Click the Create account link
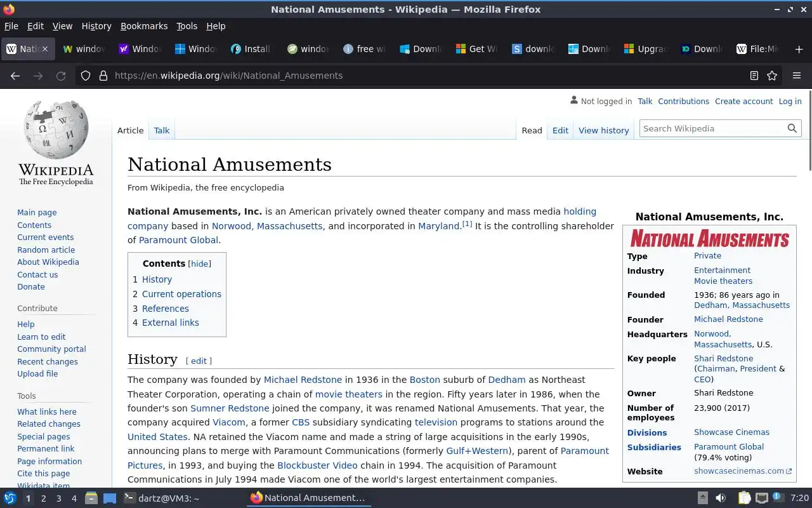 (744, 101)
